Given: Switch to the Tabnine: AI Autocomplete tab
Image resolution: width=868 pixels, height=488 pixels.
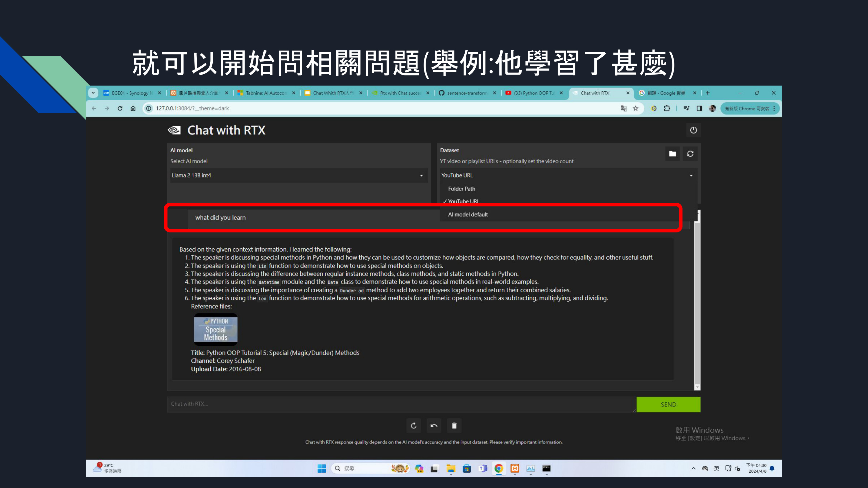Looking at the screenshot, I should (266, 93).
